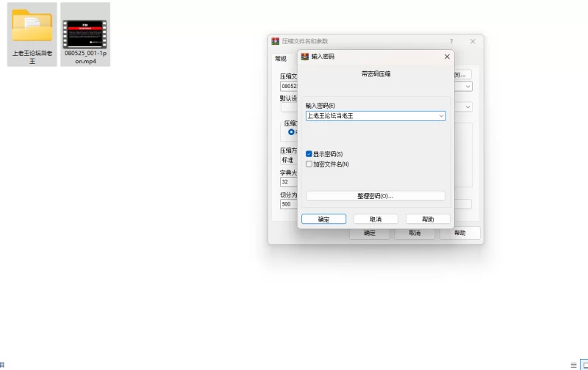This screenshot has width=588, height=370.
Task: Open the archive name dropdown in 压缩文件名和参数
Action: click(467, 87)
